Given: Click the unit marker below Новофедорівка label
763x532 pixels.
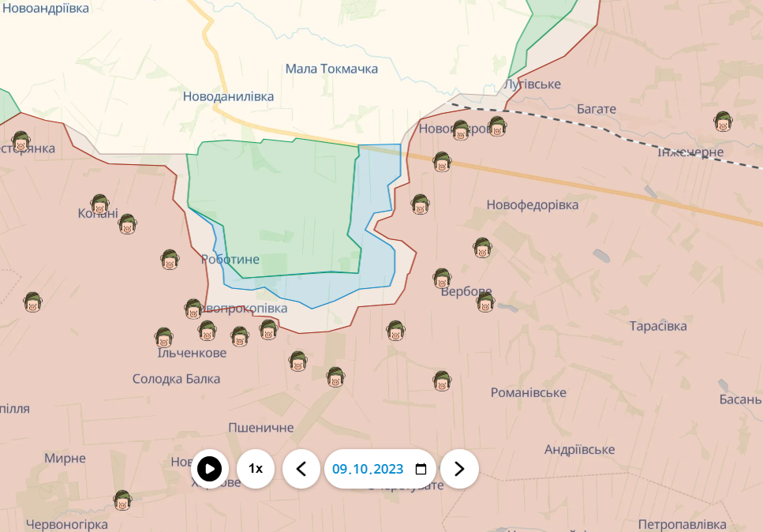Looking at the screenshot, I should click(482, 248).
